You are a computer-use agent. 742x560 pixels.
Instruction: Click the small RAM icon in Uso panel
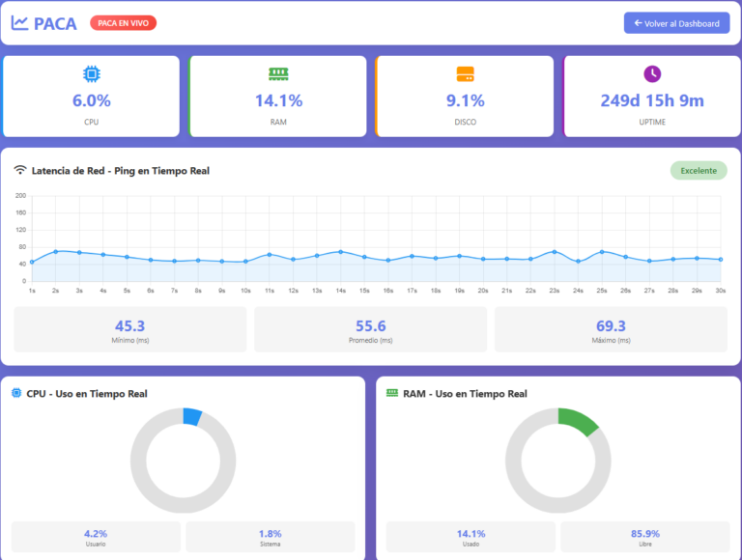[x=392, y=394]
